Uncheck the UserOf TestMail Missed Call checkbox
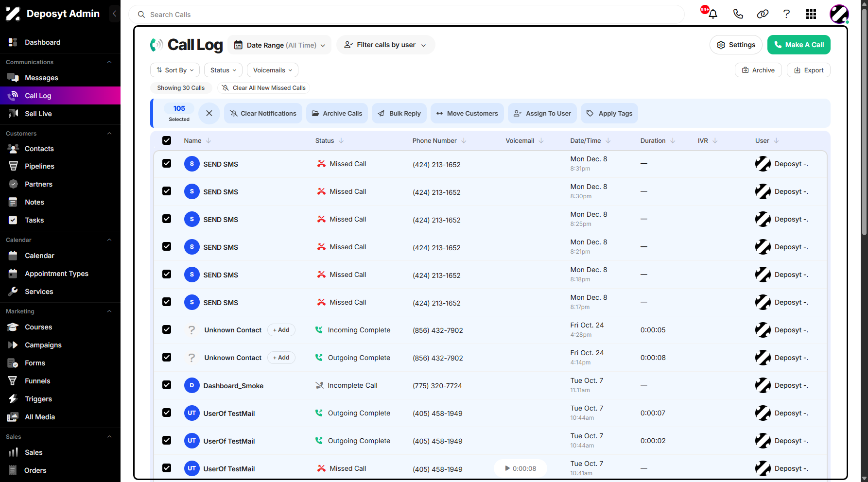 [x=167, y=468]
